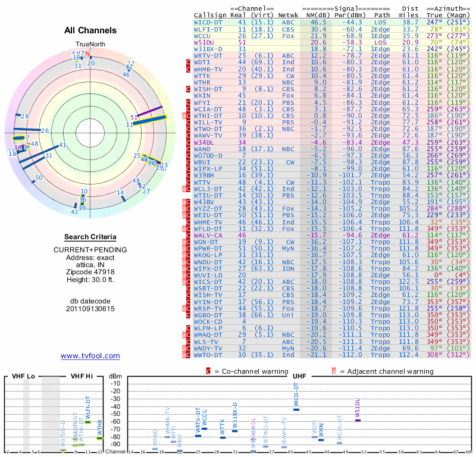Click the co-channel badge beside WTTV
Screen dimensions: 476x457
tap(188, 182)
